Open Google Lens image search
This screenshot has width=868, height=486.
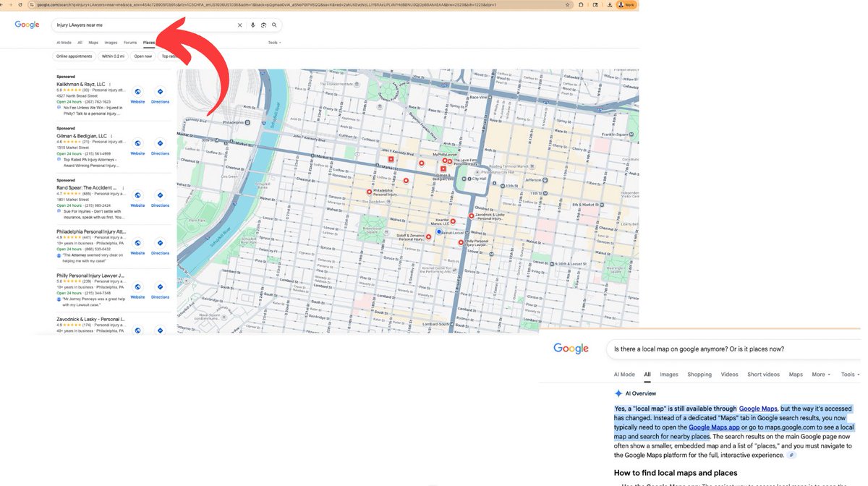coord(263,25)
